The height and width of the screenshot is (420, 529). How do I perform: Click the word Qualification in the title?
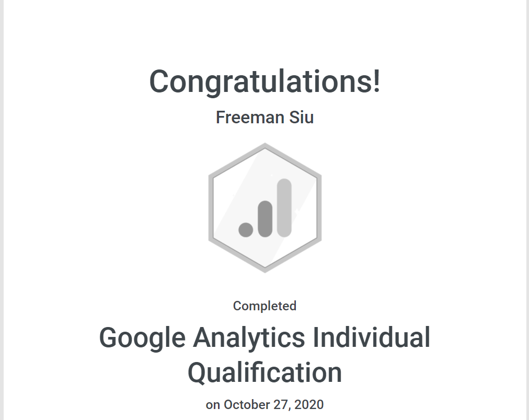click(x=264, y=373)
